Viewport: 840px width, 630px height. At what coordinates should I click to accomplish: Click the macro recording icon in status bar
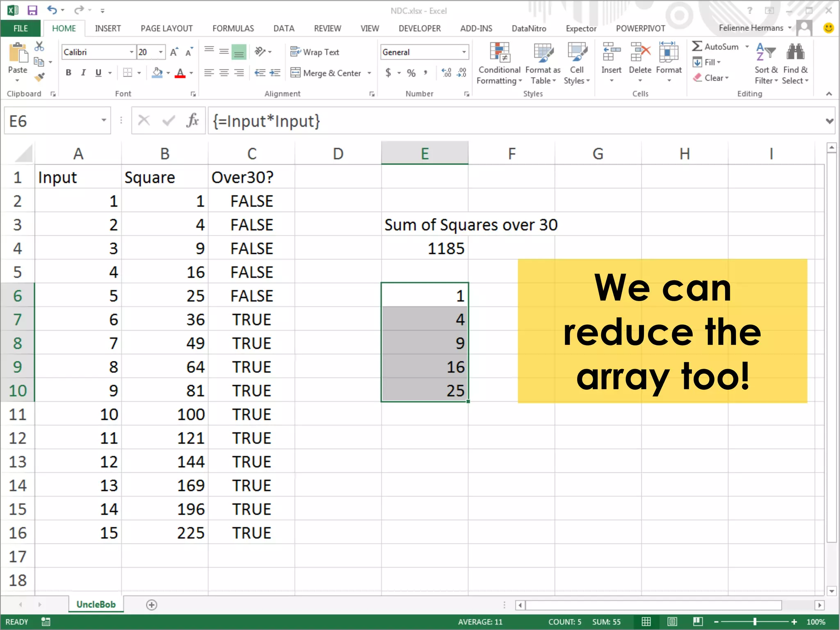(46, 622)
